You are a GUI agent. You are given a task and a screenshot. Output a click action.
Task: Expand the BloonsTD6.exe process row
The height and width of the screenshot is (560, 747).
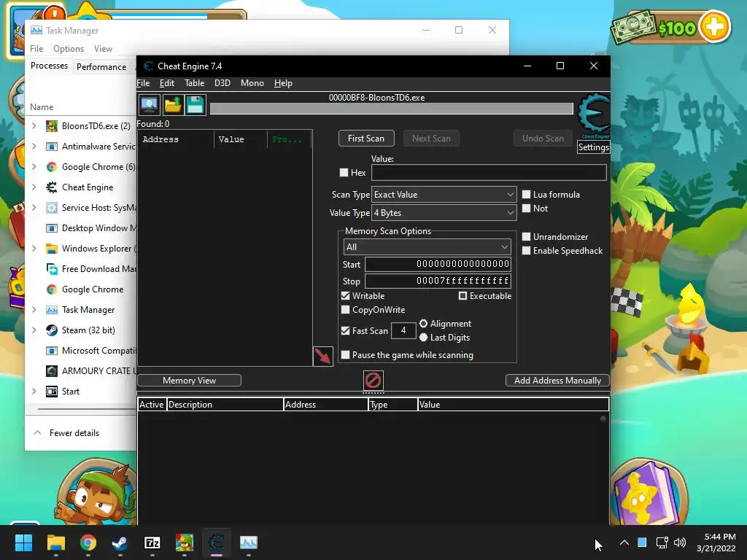(34, 126)
